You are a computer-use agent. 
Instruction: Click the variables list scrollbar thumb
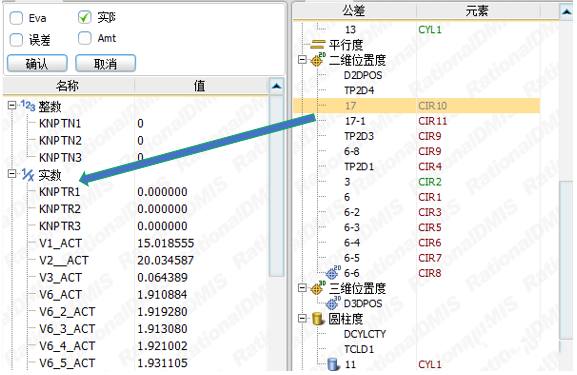[276, 186]
